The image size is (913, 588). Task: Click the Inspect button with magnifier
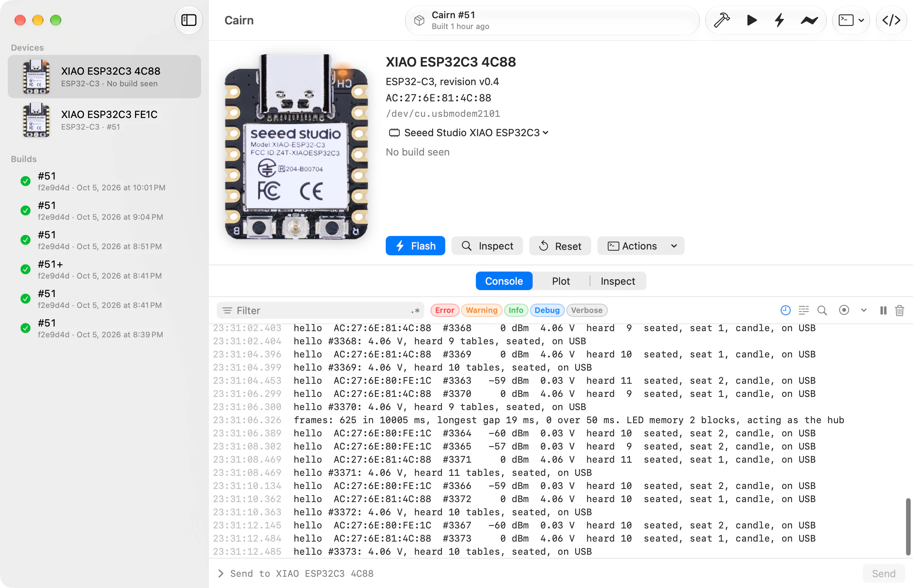click(x=487, y=246)
